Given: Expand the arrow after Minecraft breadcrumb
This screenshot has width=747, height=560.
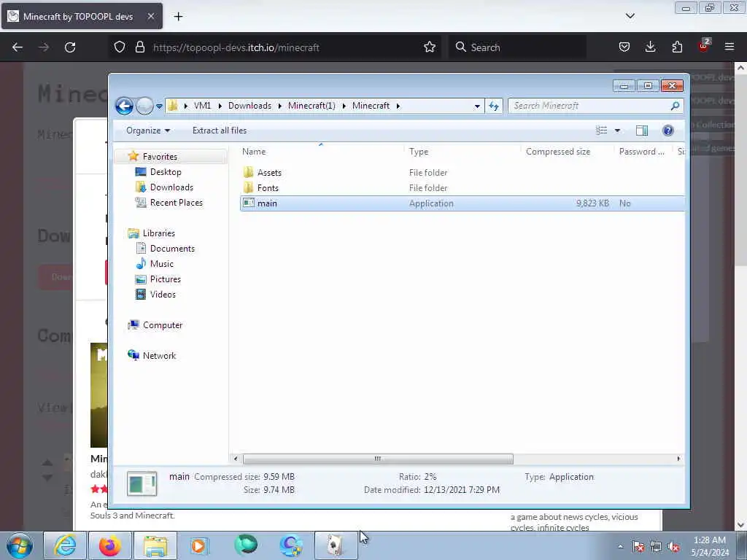Looking at the screenshot, I should tap(398, 106).
